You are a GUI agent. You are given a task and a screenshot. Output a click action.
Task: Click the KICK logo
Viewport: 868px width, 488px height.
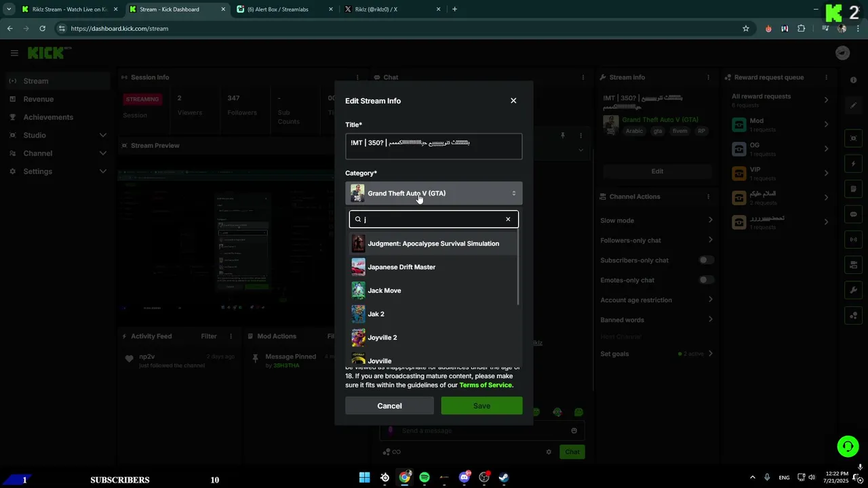tap(50, 53)
